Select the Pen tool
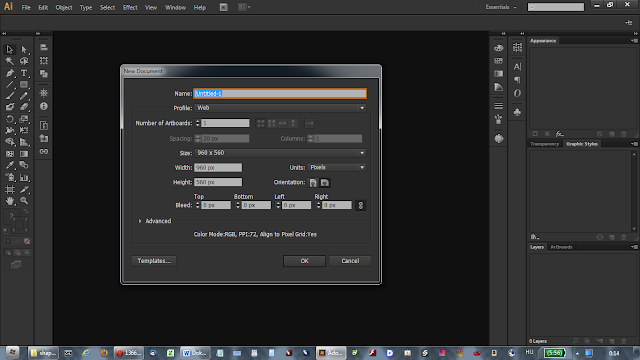640x360 pixels. pyautogui.click(x=10, y=73)
